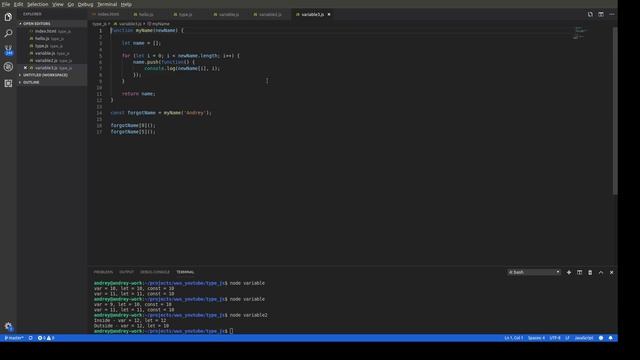This screenshot has width=640, height=360.
Task: Maximize the terminal panel with the chevron
Action: pos(601,272)
